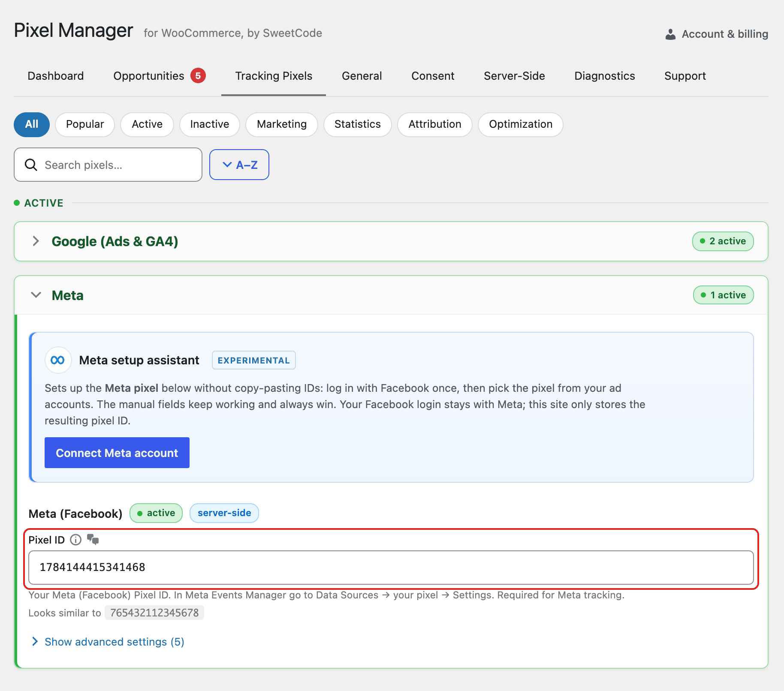Viewport: 784px width, 691px height.
Task: Filter pixels by Active
Action: pos(147,124)
